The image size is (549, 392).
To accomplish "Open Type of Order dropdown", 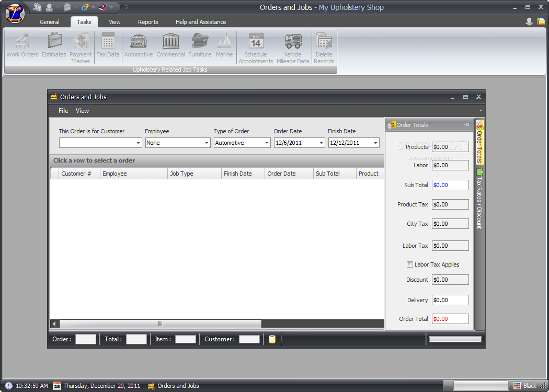I will tap(267, 143).
